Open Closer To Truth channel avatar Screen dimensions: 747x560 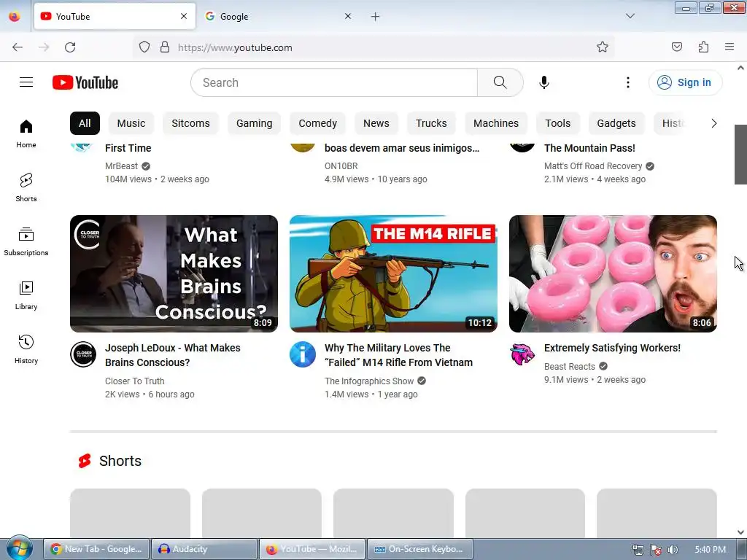(83, 354)
